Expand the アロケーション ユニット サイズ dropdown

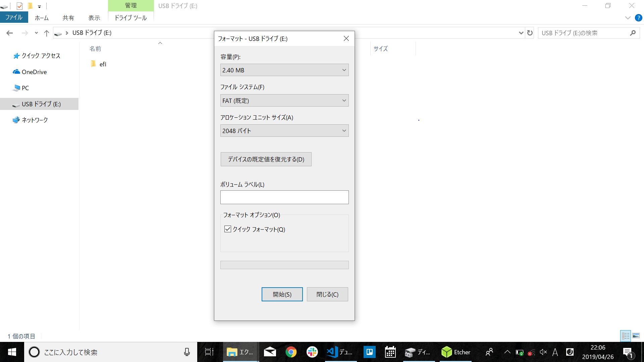(284, 131)
